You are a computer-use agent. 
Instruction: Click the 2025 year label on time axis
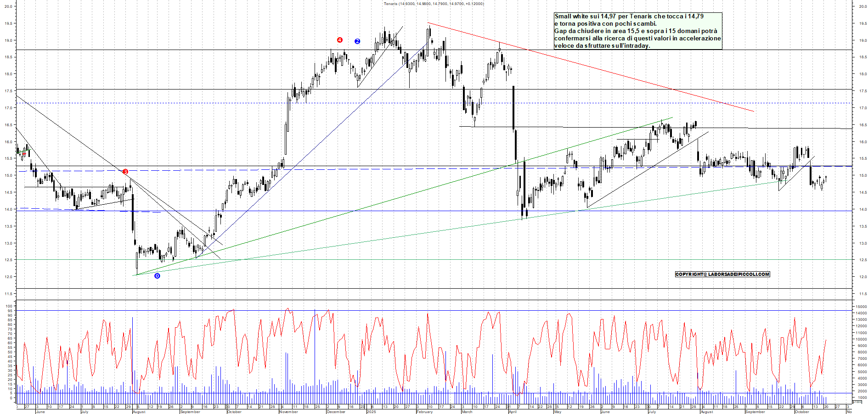[371, 412]
